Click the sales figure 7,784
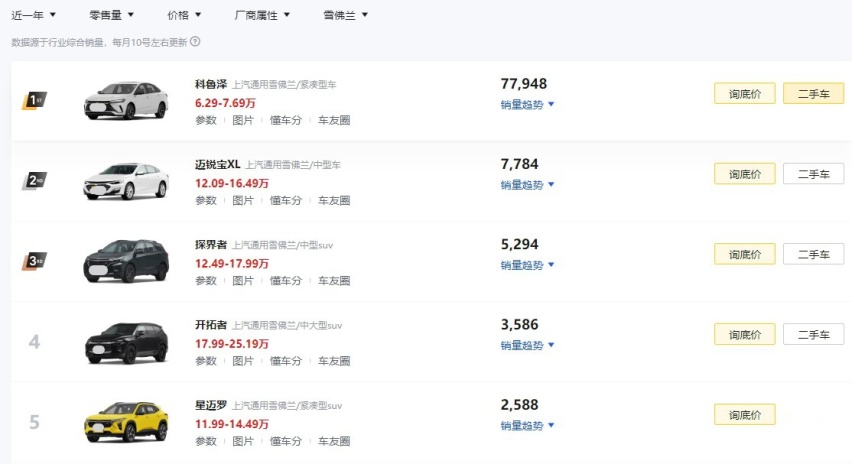Viewport: 852px width, 464px height. pyautogui.click(x=519, y=164)
